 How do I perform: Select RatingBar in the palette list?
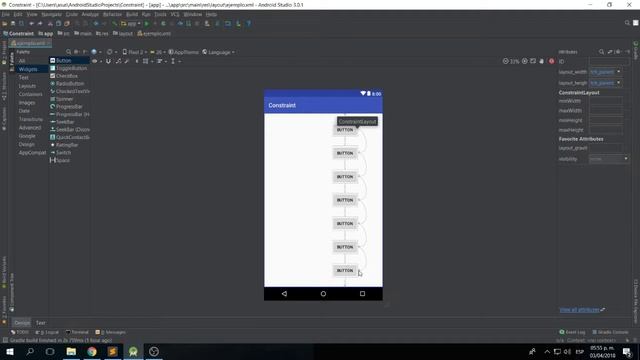pyautogui.click(x=69, y=145)
